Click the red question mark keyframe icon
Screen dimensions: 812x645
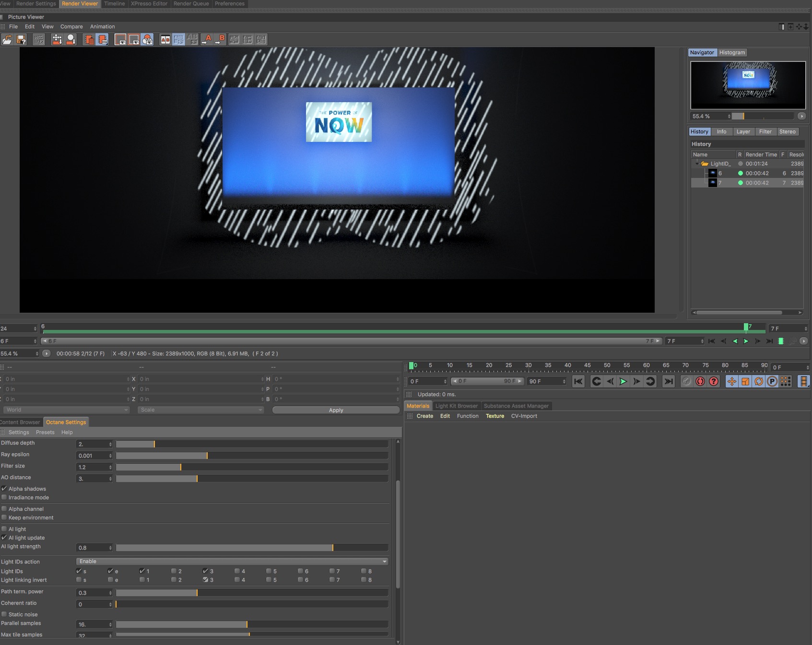click(714, 381)
